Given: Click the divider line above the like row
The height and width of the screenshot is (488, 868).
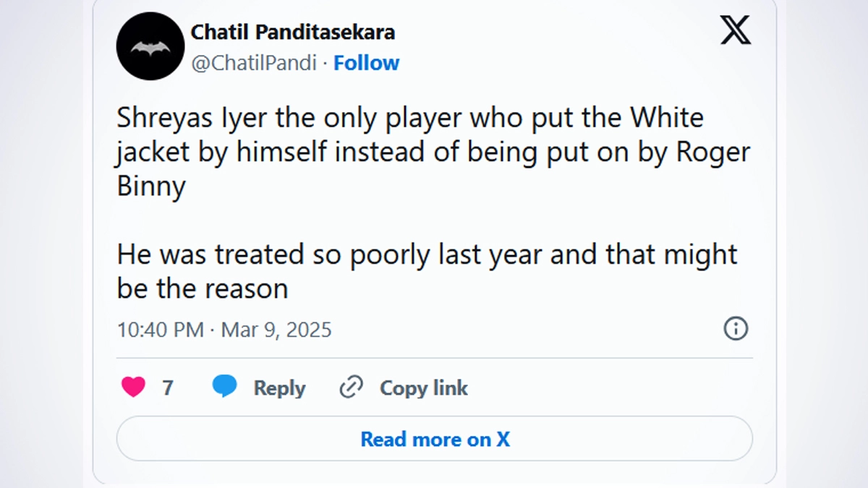Looking at the screenshot, I should click(x=434, y=358).
